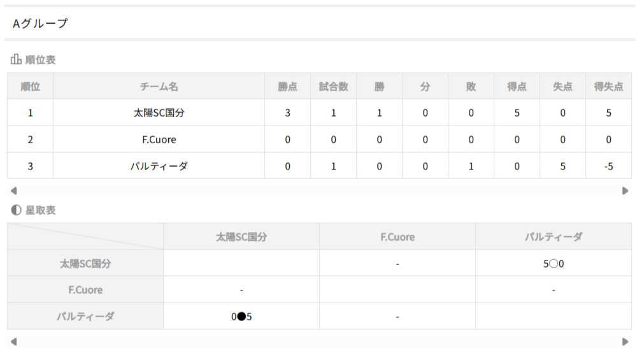Image resolution: width=644 pixels, height=349 pixels.
Task: Click the チーム名 column header
Action: (x=159, y=87)
